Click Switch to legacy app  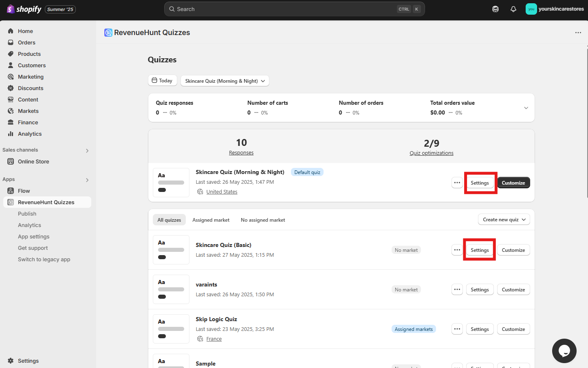(44, 259)
